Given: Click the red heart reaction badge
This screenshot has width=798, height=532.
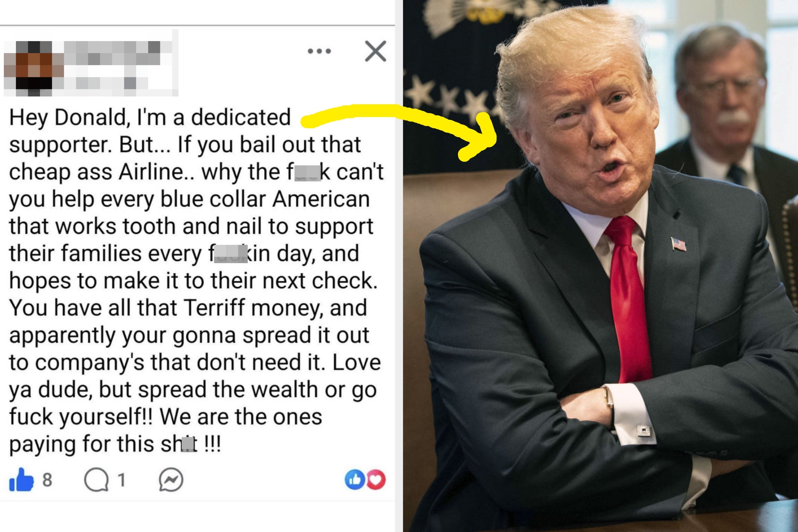Looking at the screenshot, I should (376, 480).
